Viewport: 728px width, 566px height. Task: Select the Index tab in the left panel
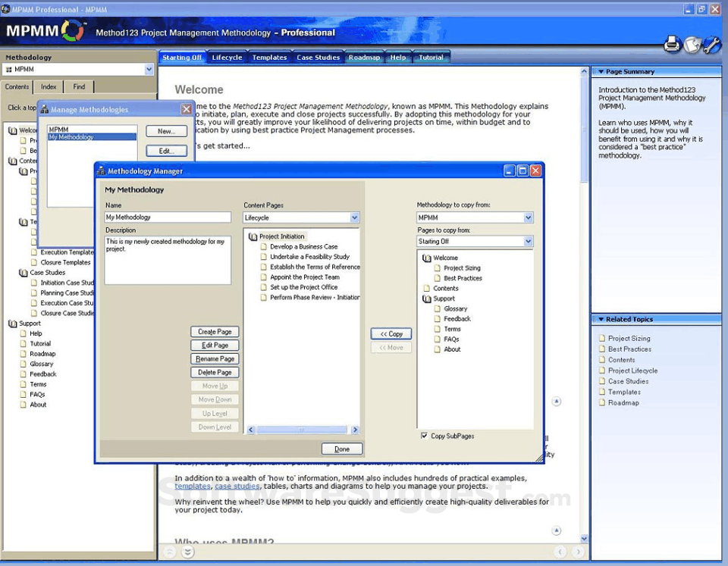(x=48, y=86)
